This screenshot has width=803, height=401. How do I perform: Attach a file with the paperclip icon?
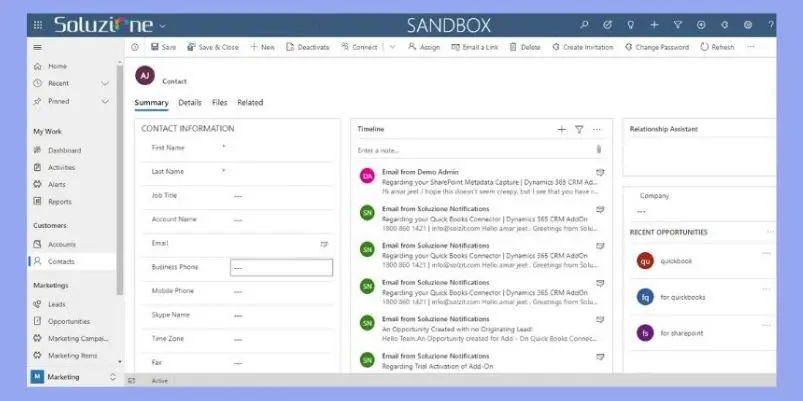point(599,150)
